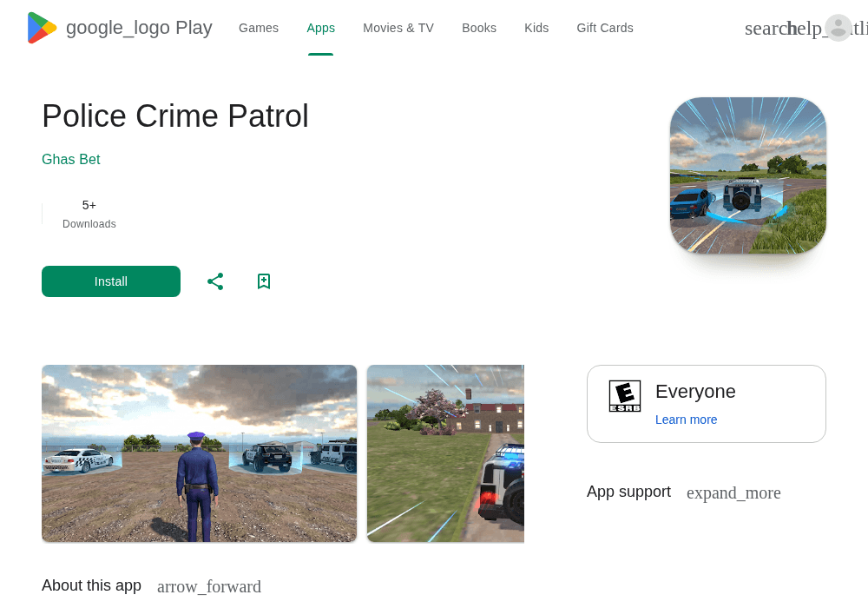Install Police Crime Patrol
868x608 pixels.
(111, 281)
